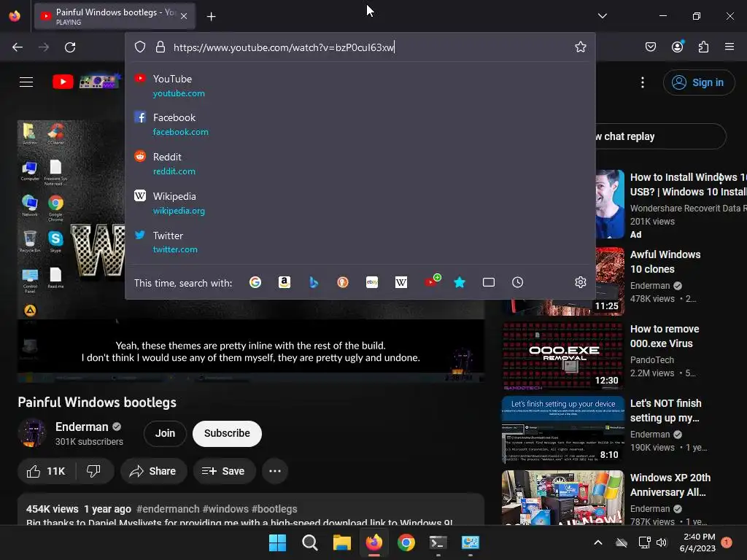Screen dimensions: 747x560
Task: Close the Painful Windows bootlegs tab
Action: pos(184,16)
